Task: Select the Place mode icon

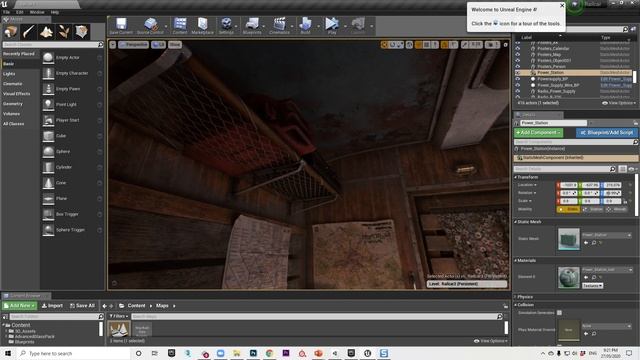Action: pos(11,32)
